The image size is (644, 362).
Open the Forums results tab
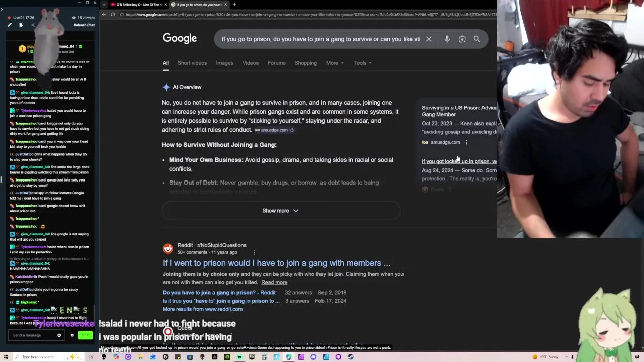pos(276,63)
